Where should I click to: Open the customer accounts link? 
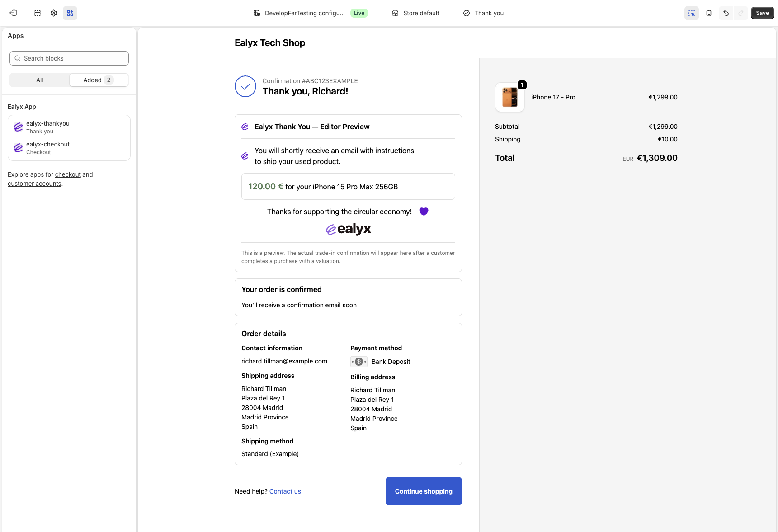[x=34, y=184]
